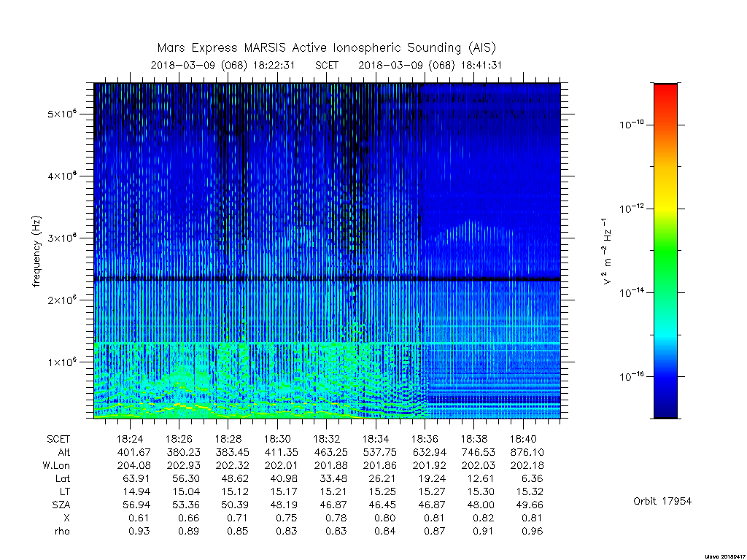The image size is (747, 560).
Task: Click the 'X' row label
Action: pyautogui.click(x=66, y=518)
